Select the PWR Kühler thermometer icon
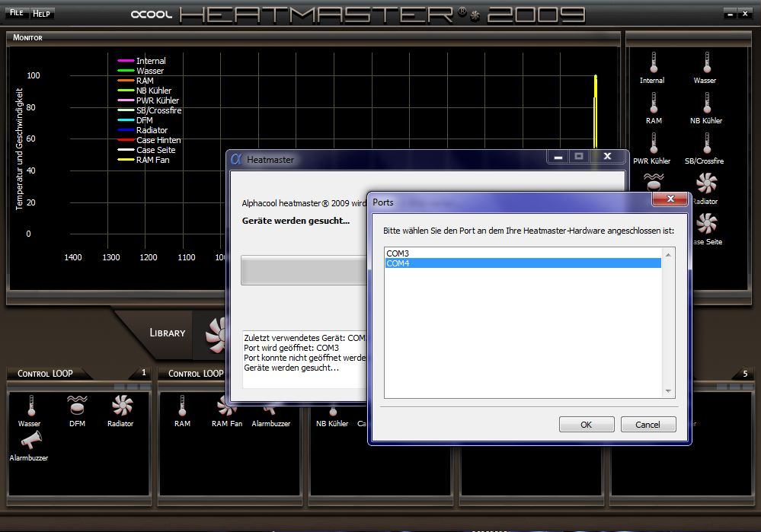 click(654, 143)
